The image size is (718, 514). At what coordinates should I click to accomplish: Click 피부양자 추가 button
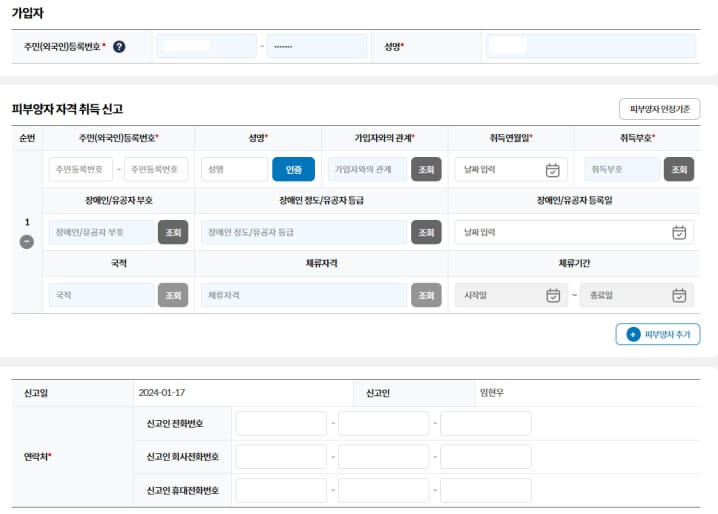point(658,334)
